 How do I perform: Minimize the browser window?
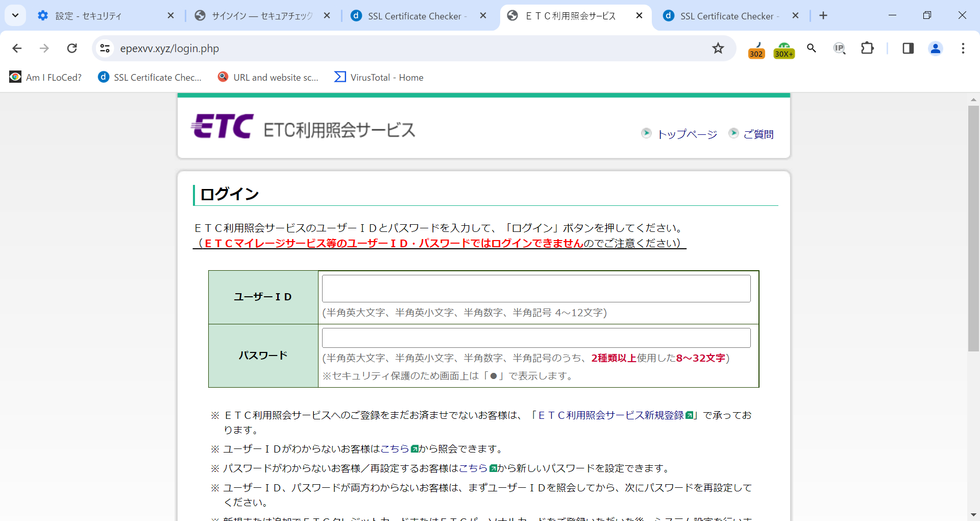[892, 15]
